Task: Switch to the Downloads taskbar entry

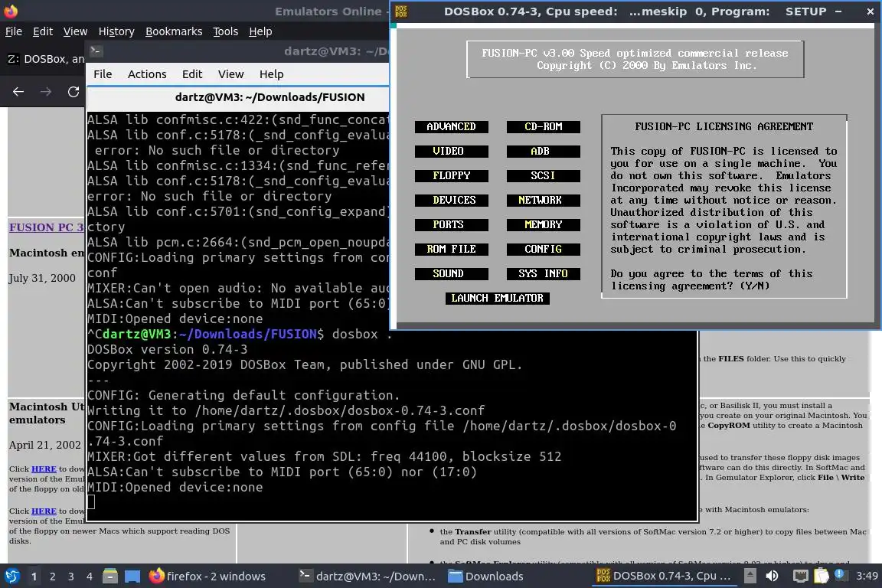Action: (486, 577)
